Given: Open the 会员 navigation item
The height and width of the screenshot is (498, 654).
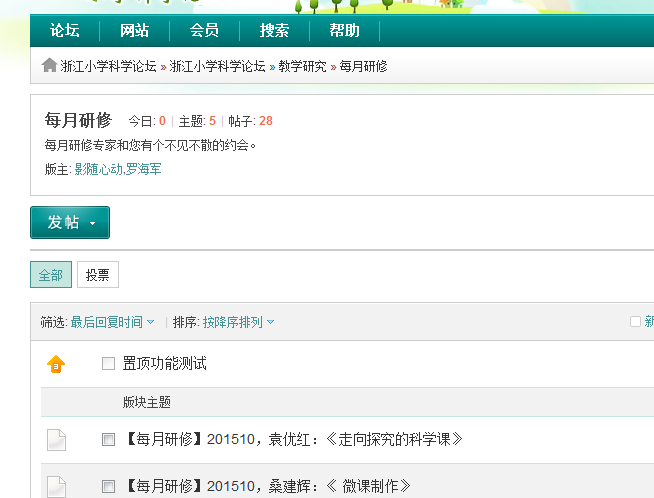Looking at the screenshot, I should coord(204,31).
